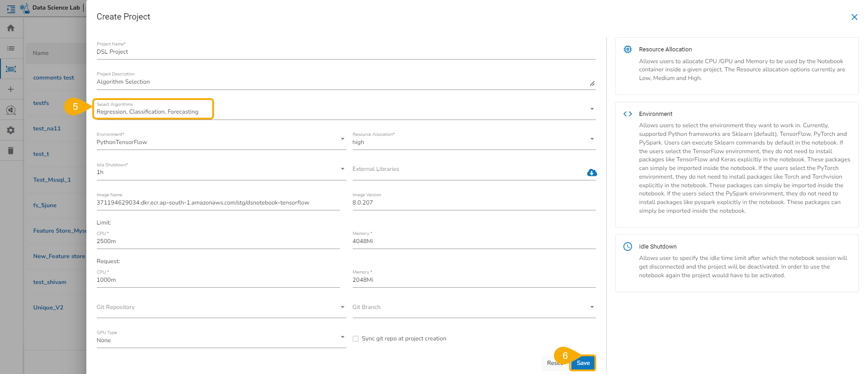The height and width of the screenshot is (374, 868).
Task: Click the Project Name input field
Action: [345, 52]
